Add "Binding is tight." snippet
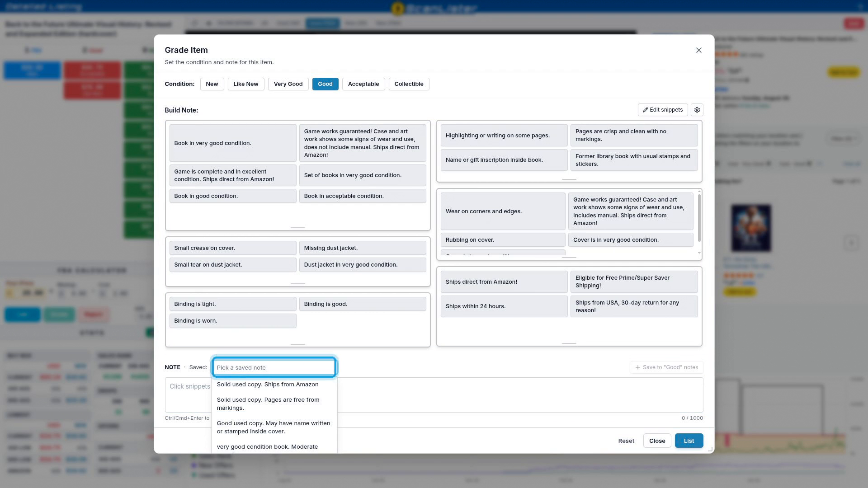The height and width of the screenshot is (488, 868). click(233, 304)
